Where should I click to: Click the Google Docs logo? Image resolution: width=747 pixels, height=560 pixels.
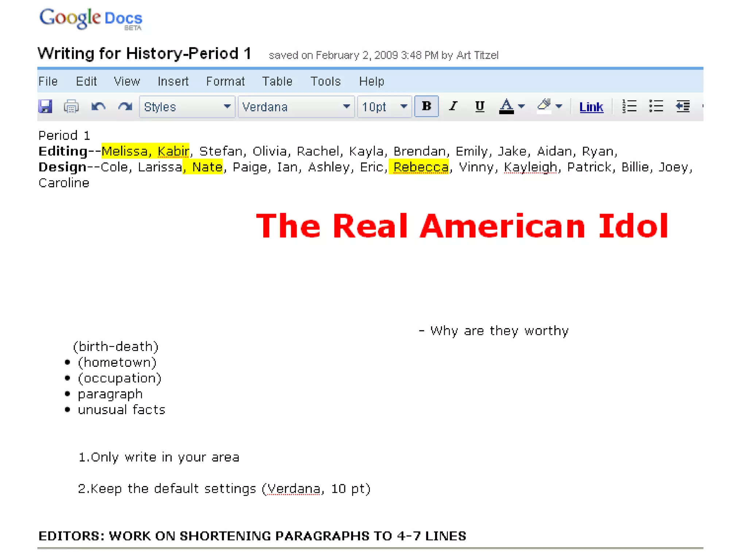click(91, 19)
